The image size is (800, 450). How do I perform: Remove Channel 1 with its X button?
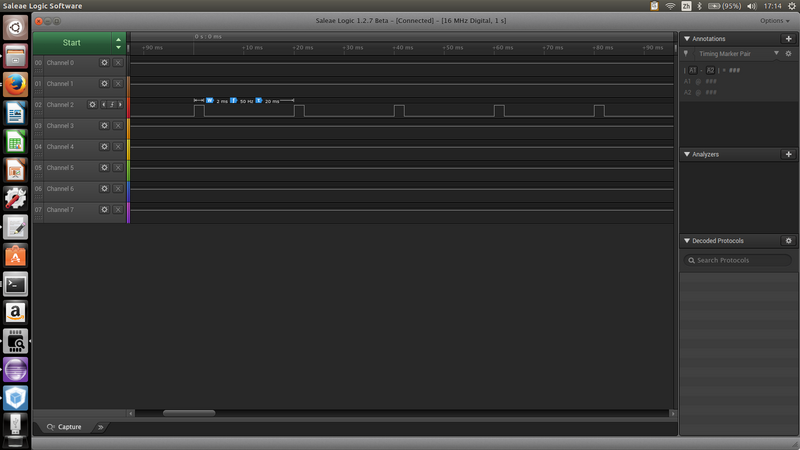point(118,84)
